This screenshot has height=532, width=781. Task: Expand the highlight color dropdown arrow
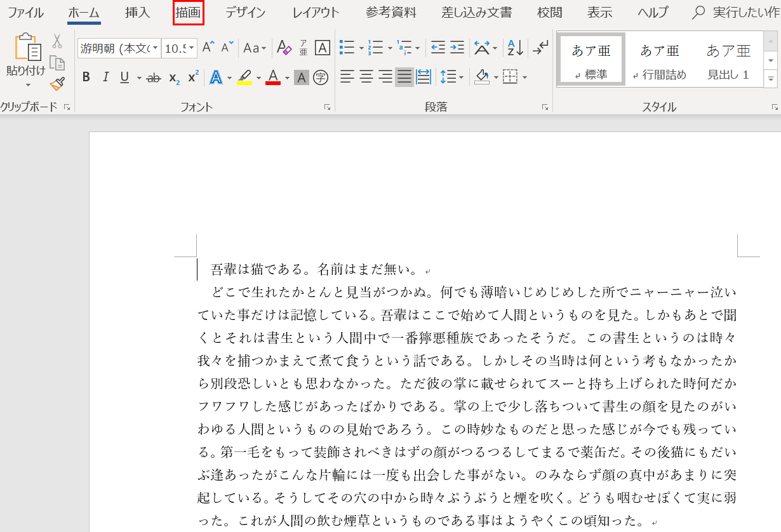[258, 78]
